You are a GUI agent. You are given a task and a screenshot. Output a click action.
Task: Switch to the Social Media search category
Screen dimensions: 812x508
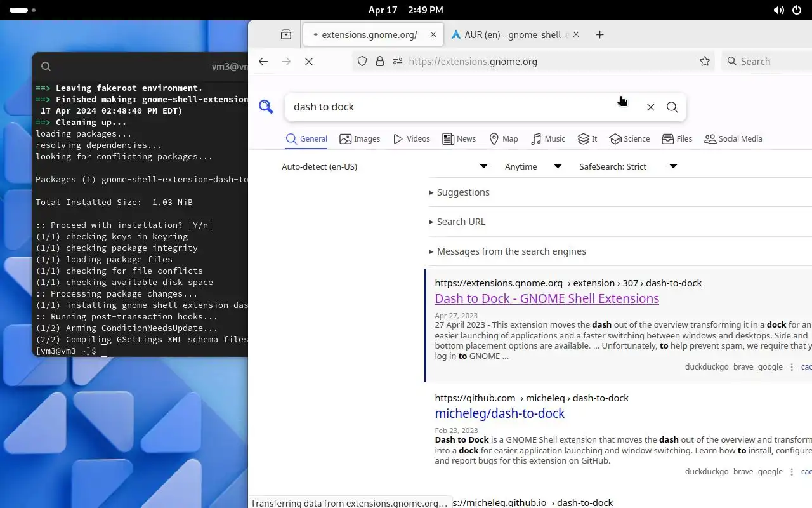tap(733, 139)
